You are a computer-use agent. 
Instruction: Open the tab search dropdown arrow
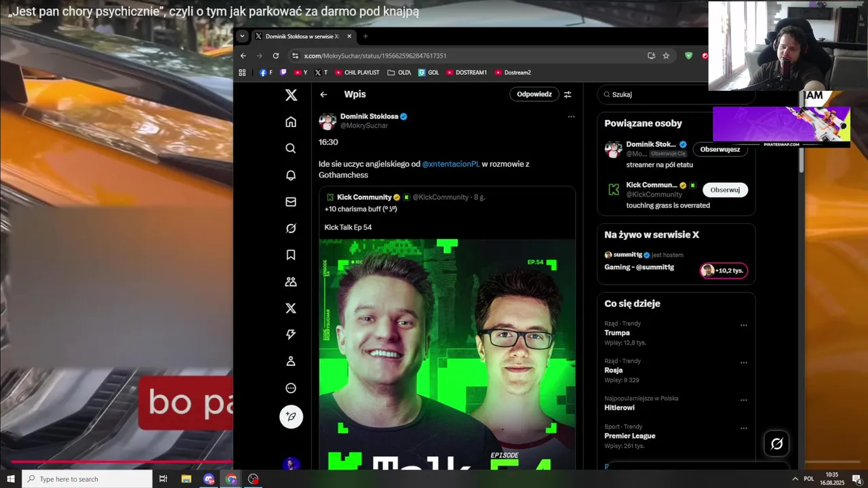[x=242, y=36]
